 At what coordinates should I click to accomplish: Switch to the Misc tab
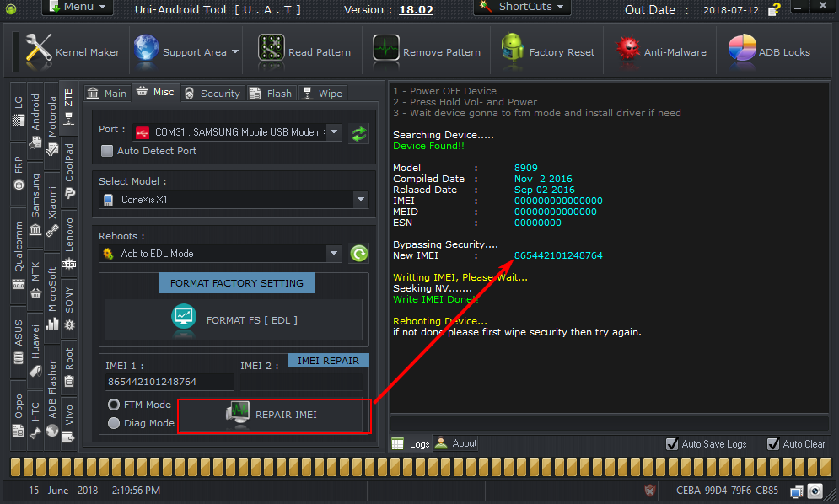155,92
